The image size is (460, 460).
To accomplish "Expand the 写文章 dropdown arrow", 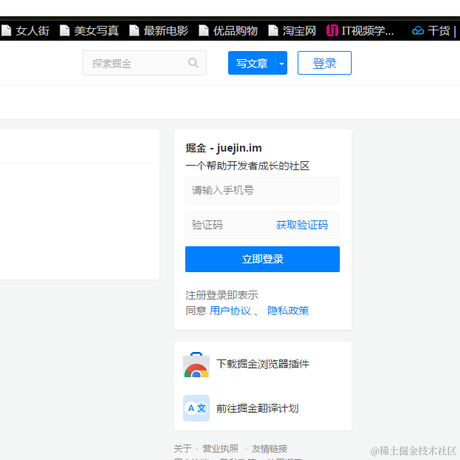I will [x=282, y=63].
